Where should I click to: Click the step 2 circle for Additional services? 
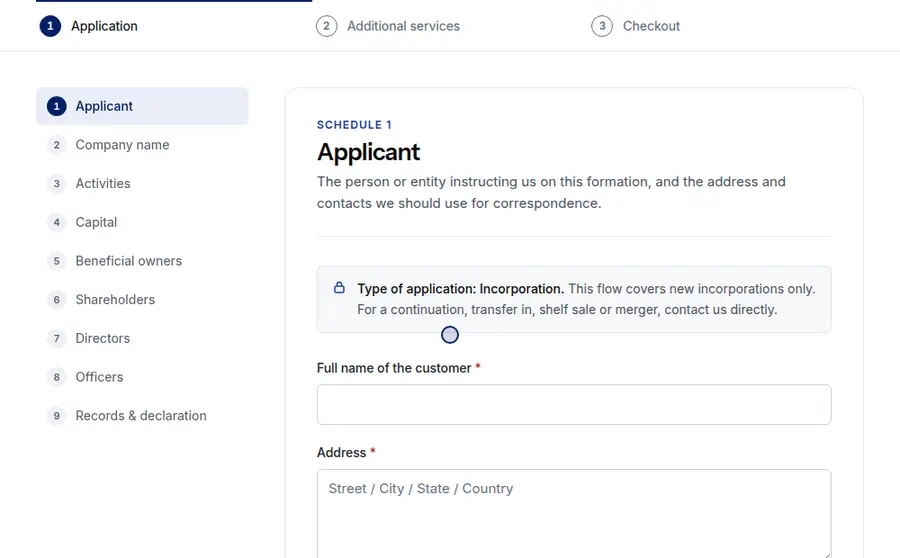point(326,26)
